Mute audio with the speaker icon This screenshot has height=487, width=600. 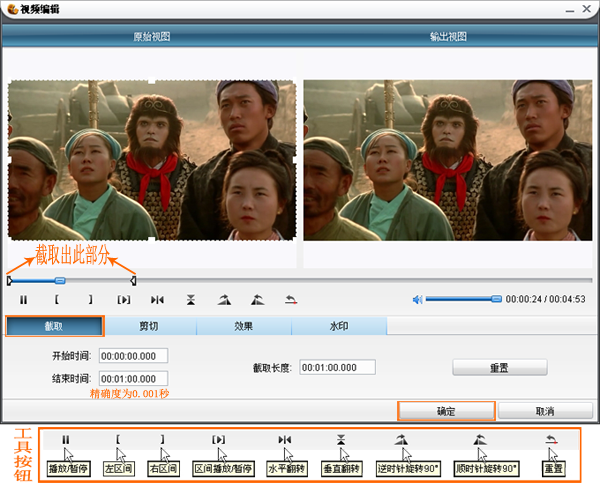click(417, 300)
